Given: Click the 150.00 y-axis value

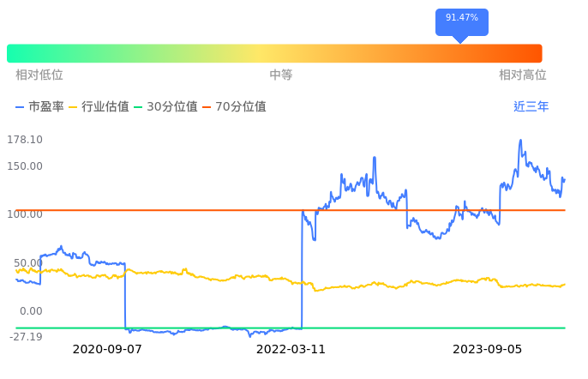Looking at the screenshot, I should pyautogui.click(x=25, y=166).
